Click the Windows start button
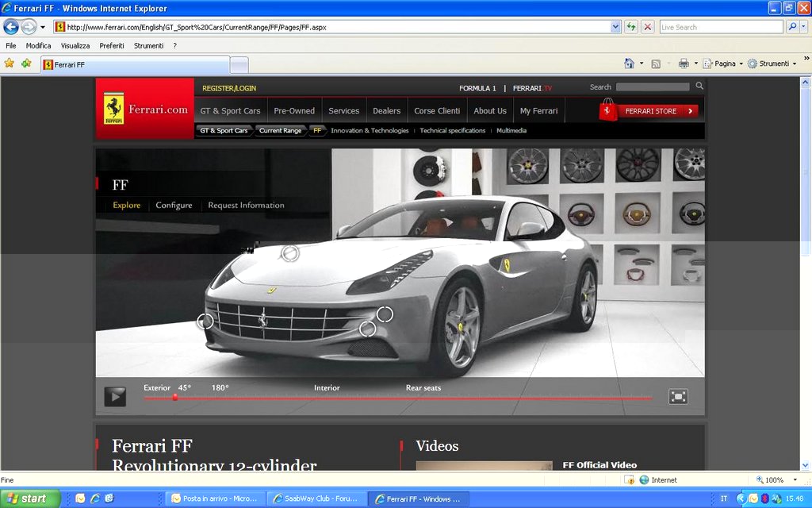Screen dimensions: 812x508 click(30, 498)
